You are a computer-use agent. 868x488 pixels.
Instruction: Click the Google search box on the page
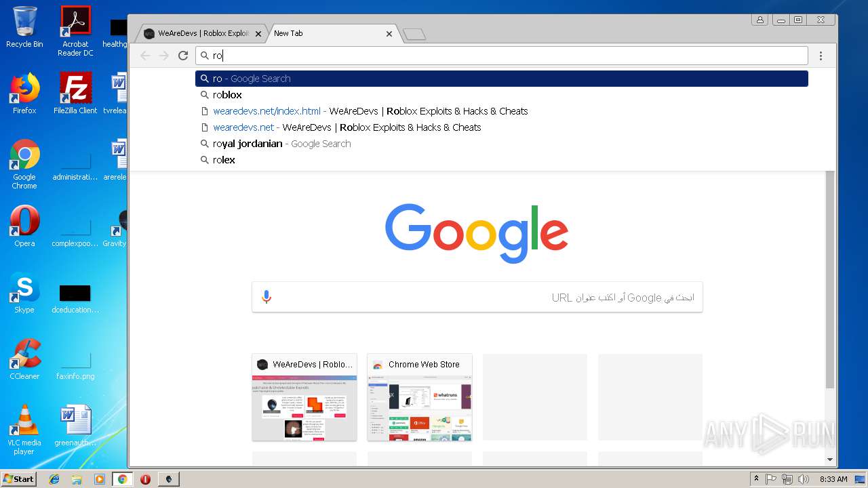pos(477,297)
